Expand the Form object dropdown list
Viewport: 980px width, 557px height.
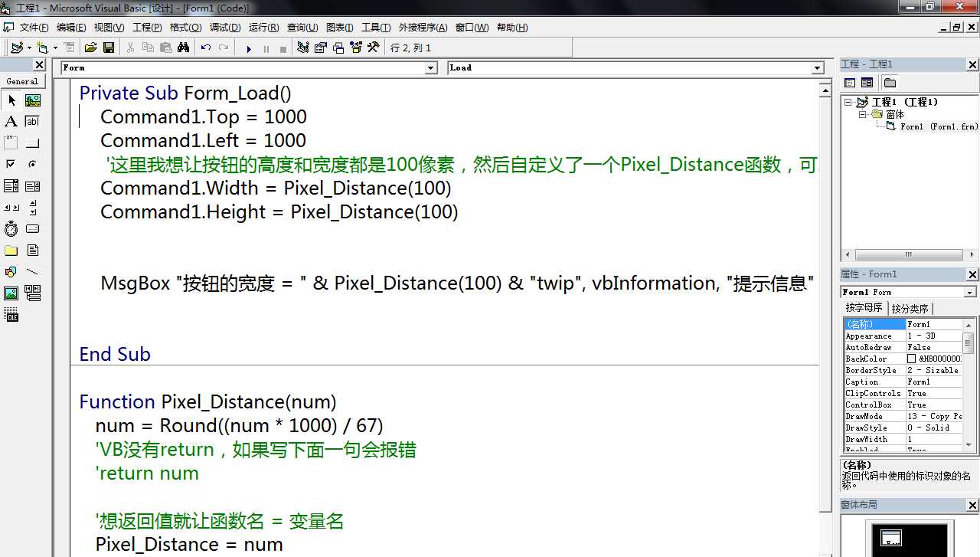(430, 68)
